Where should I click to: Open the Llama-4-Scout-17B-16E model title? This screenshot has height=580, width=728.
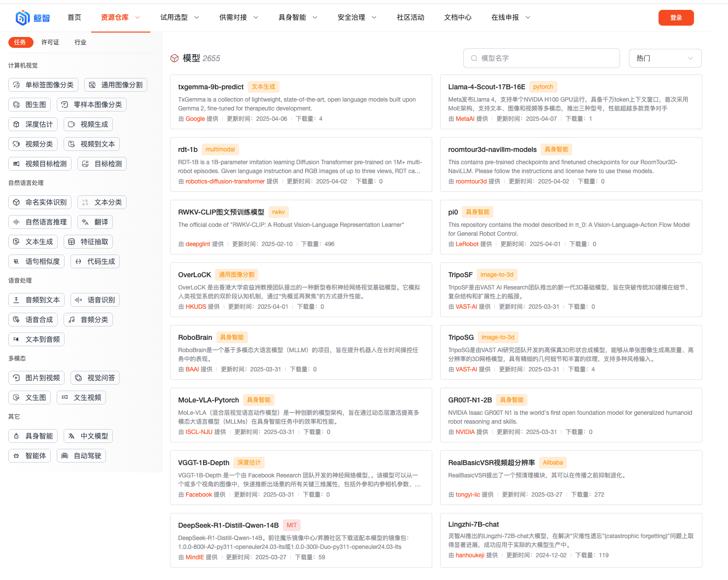[x=486, y=87]
